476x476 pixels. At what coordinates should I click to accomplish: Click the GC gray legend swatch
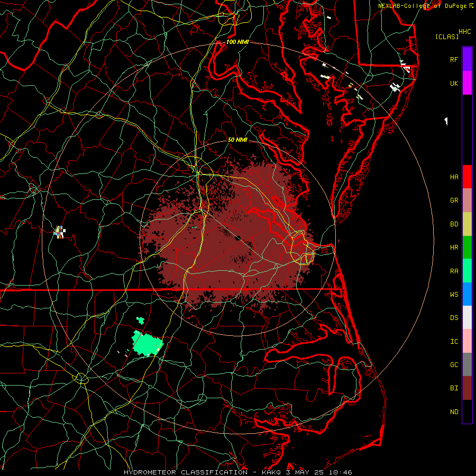[x=467, y=364]
